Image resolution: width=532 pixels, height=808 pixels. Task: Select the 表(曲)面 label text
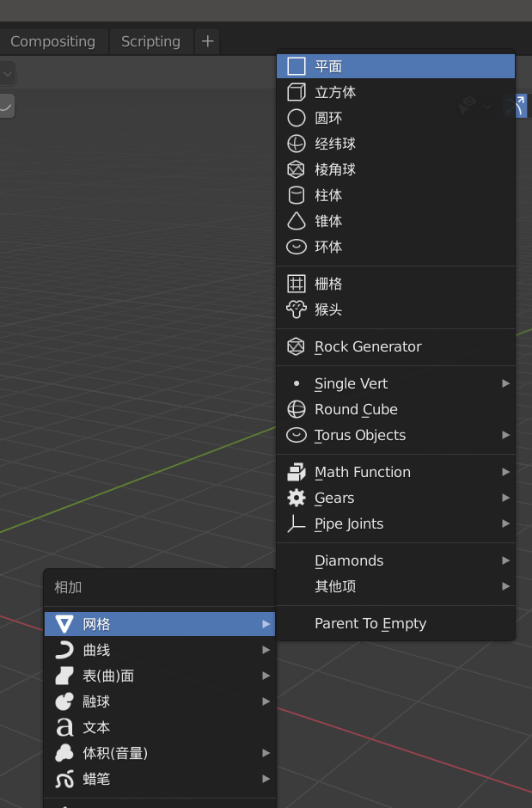[x=108, y=676]
